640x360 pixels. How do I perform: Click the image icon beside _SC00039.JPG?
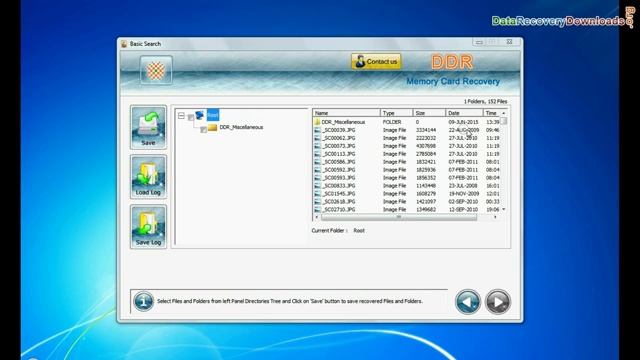pos(317,130)
